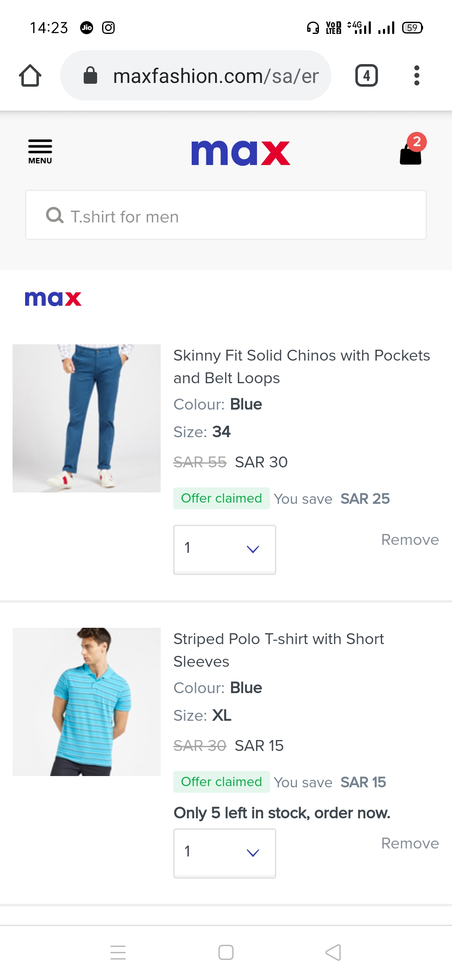The height and width of the screenshot is (980, 452).
Task: View the blue chinos product image
Action: [x=87, y=418]
